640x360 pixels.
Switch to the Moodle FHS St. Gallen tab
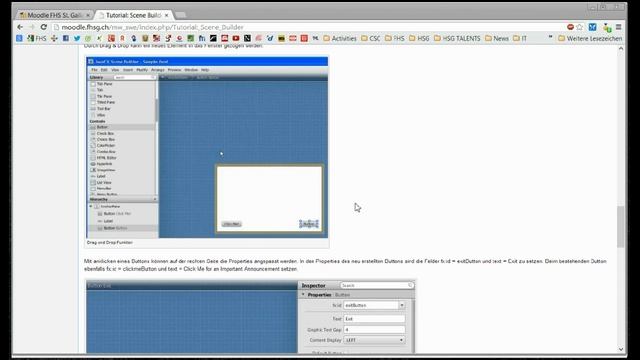click(53, 15)
